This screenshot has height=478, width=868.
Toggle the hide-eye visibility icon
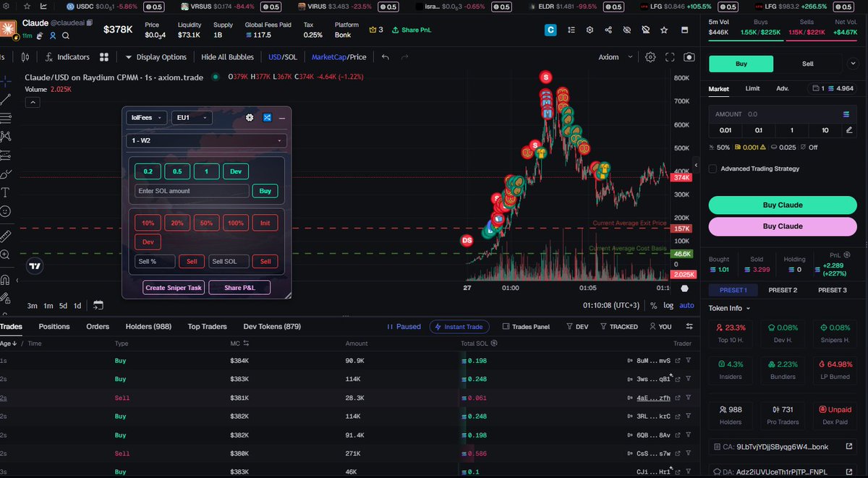pos(627,30)
